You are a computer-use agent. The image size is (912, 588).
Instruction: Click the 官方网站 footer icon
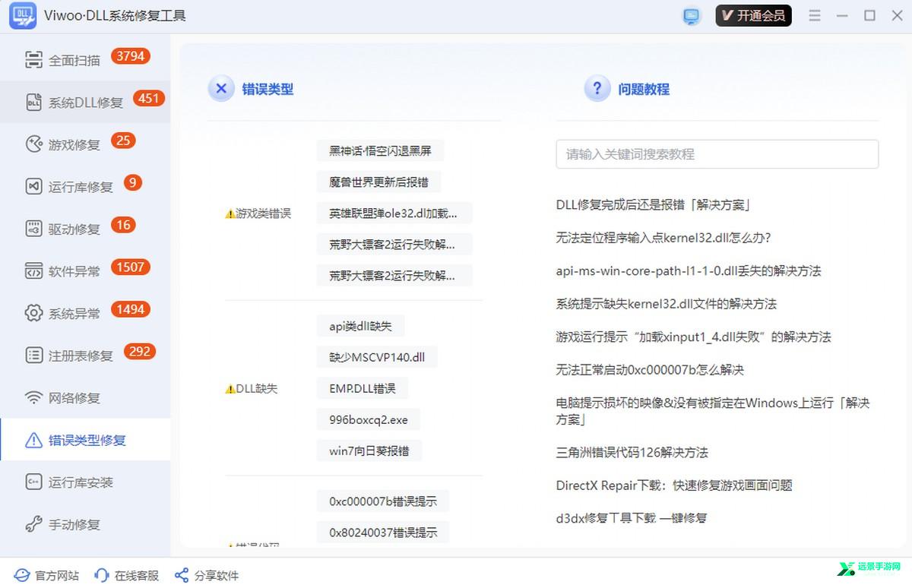click(x=22, y=575)
